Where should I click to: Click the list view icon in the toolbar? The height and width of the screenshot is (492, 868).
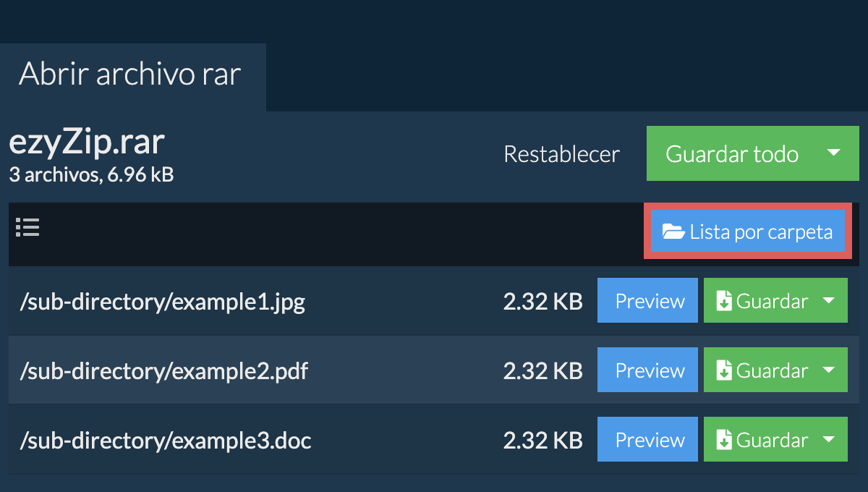27,228
